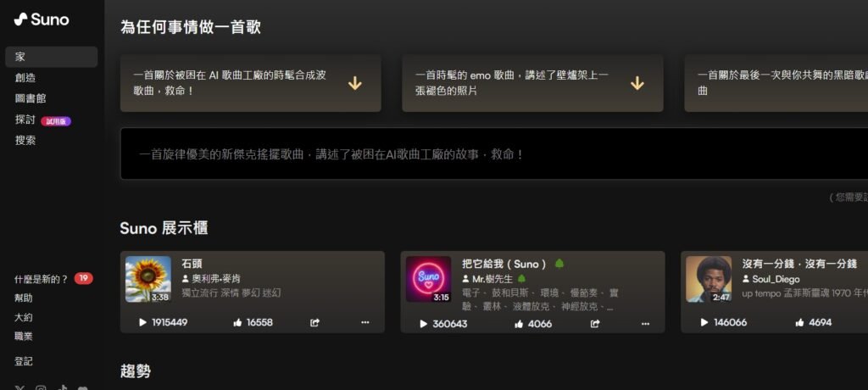The height and width of the screenshot is (390, 868).
Task: Click the 登記 sign-up link
Action: [x=23, y=361]
